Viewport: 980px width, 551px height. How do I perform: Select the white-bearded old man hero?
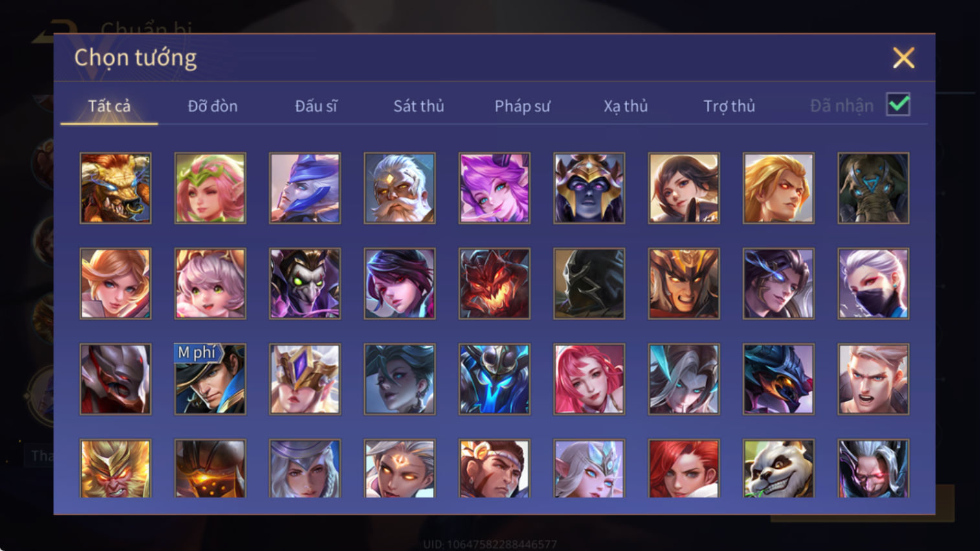coord(400,188)
